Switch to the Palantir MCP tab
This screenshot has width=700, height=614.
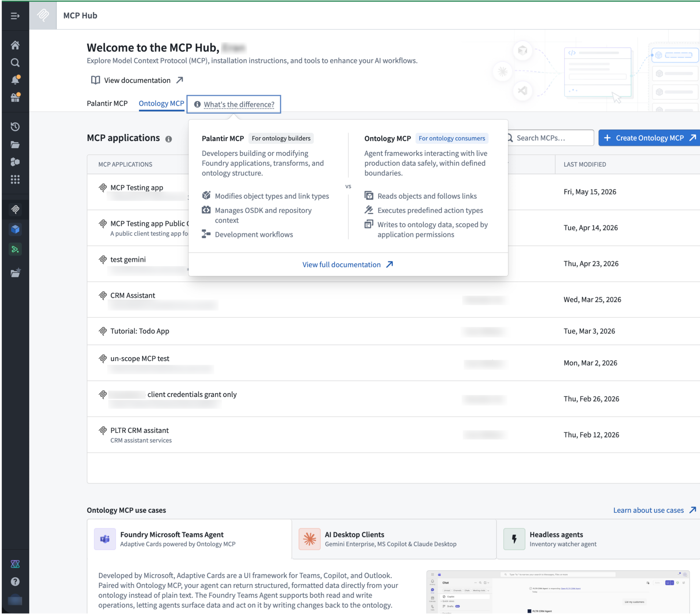click(x=107, y=103)
